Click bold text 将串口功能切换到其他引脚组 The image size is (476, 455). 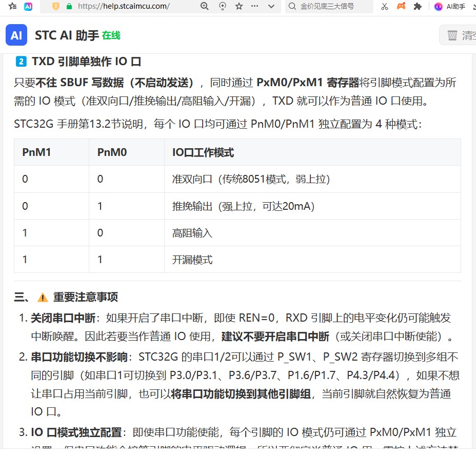[241, 394]
